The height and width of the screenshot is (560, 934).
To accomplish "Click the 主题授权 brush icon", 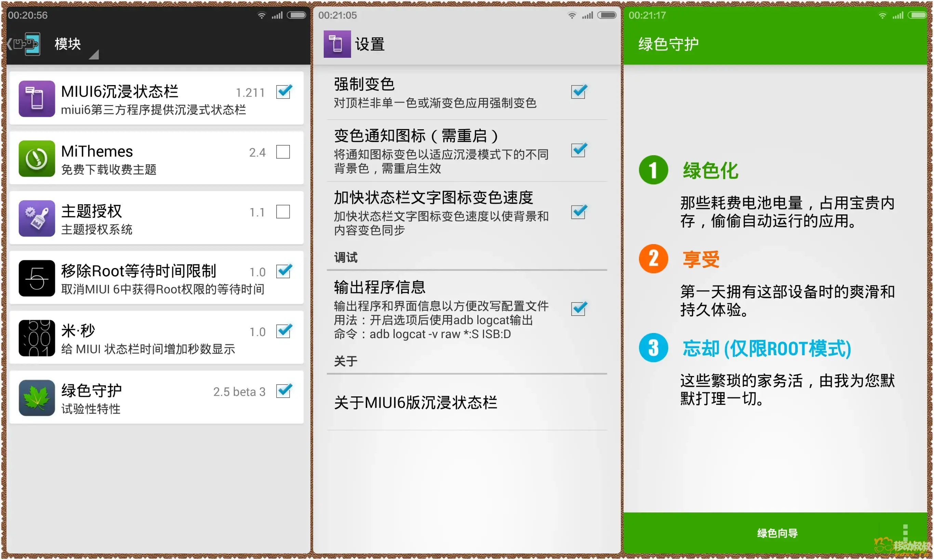I will tap(36, 218).
